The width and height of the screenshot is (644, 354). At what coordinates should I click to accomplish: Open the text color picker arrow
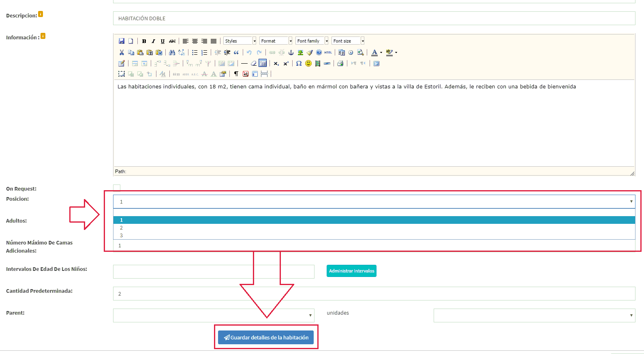coord(381,52)
